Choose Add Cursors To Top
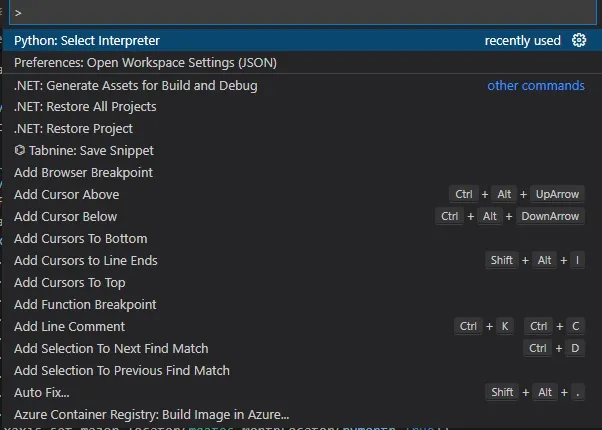The width and height of the screenshot is (602, 430). (69, 283)
